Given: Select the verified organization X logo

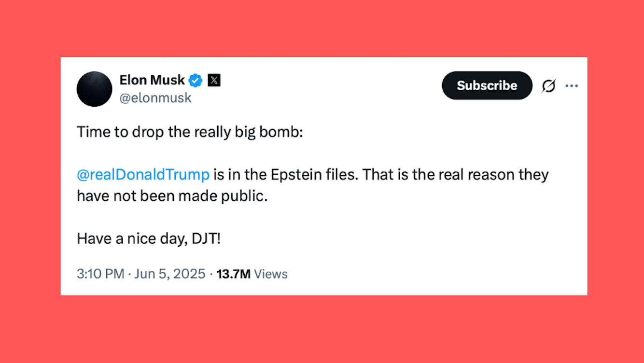Looking at the screenshot, I should click(x=213, y=80).
